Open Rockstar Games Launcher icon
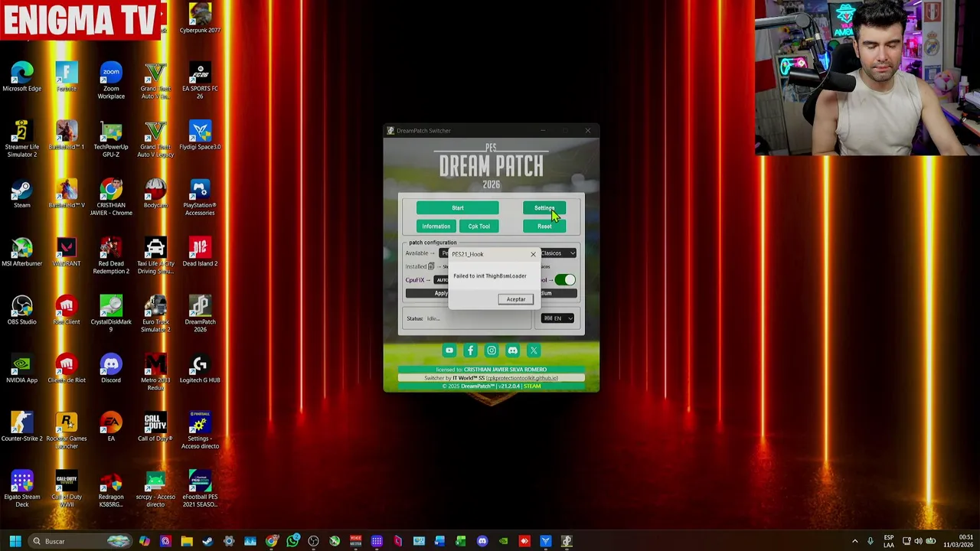This screenshot has width=980, height=551. (67, 431)
